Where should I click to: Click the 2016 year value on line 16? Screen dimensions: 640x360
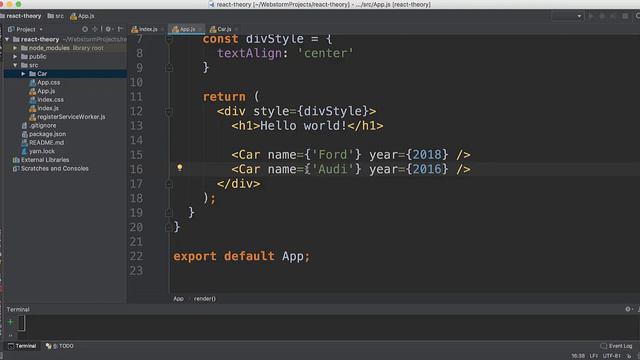pos(427,169)
